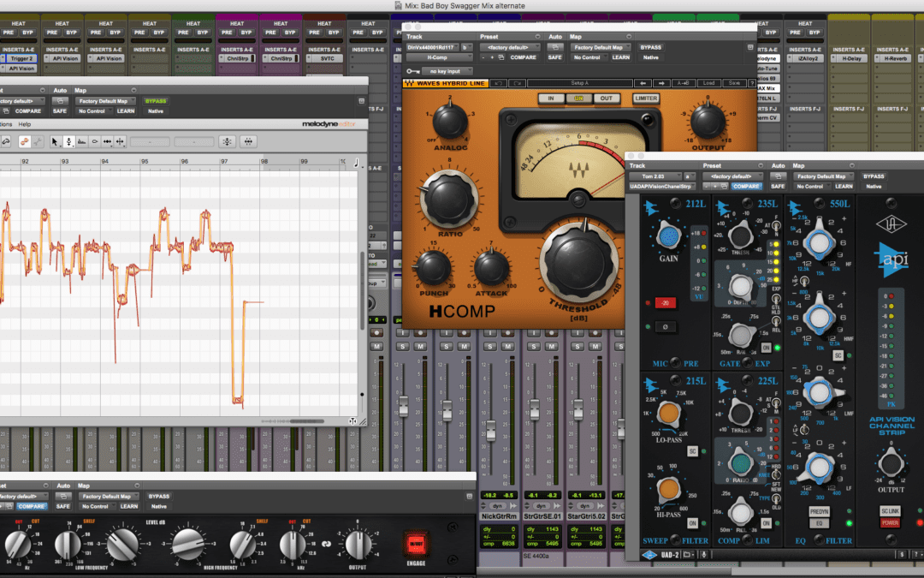Open the H-Comp plug-in selector dropdown
Image resolution: width=924 pixels, height=578 pixels.
[439, 58]
